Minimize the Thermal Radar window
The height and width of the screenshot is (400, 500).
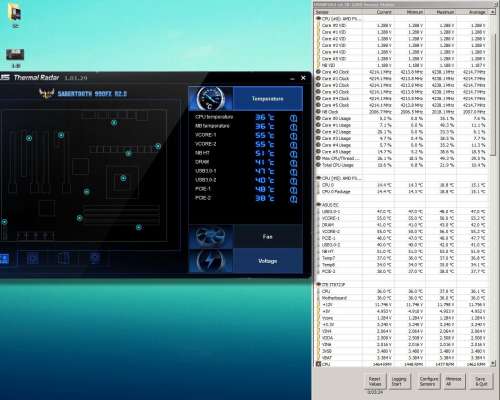pyautogui.click(x=292, y=78)
